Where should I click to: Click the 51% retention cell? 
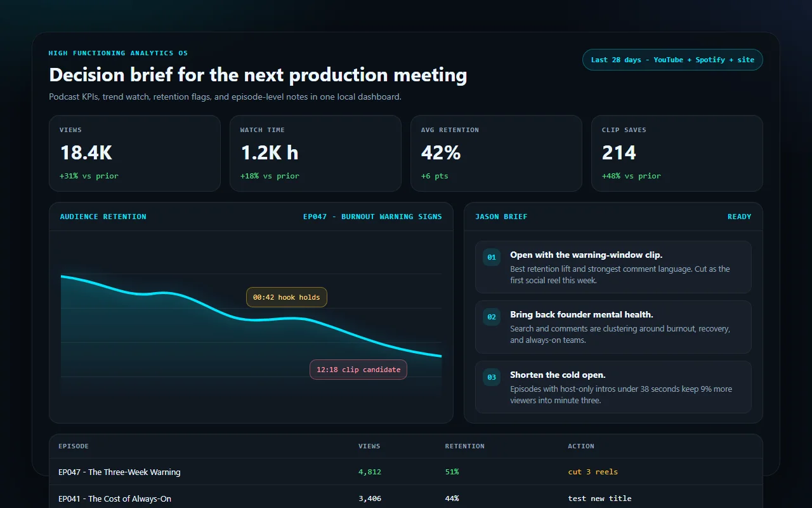click(452, 472)
